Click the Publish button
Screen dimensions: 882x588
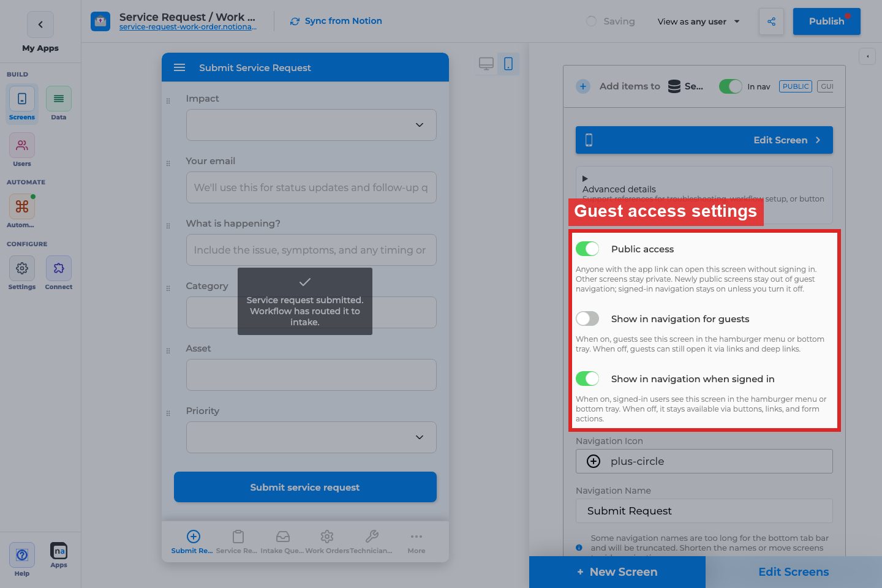coord(827,21)
